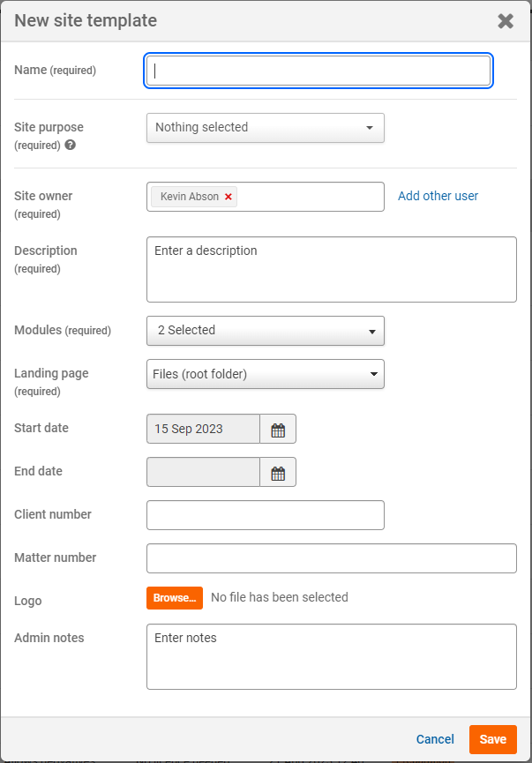532x763 pixels.
Task: Save the new site template
Action: [493, 740]
